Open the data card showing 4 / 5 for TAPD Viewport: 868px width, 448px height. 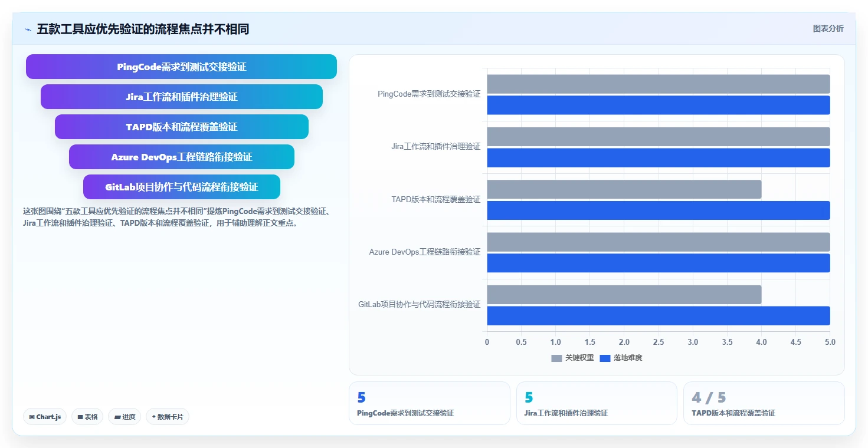click(x=764, y=403)
